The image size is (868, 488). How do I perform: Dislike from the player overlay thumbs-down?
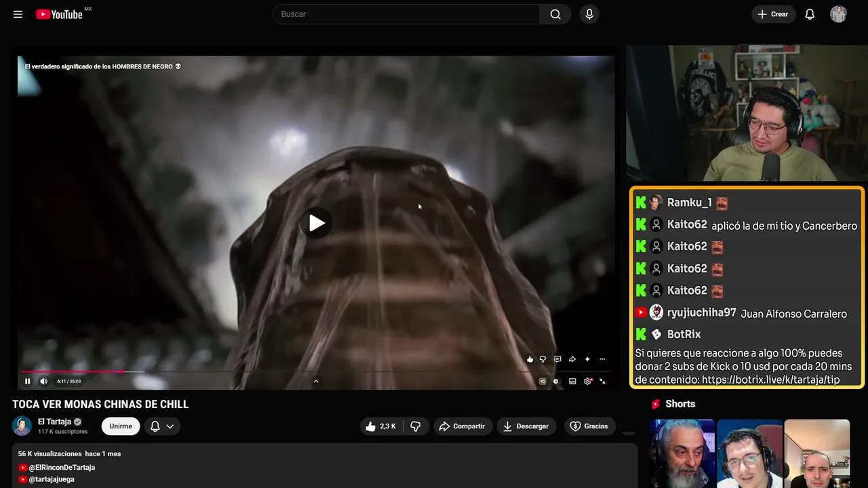(543, 359)
